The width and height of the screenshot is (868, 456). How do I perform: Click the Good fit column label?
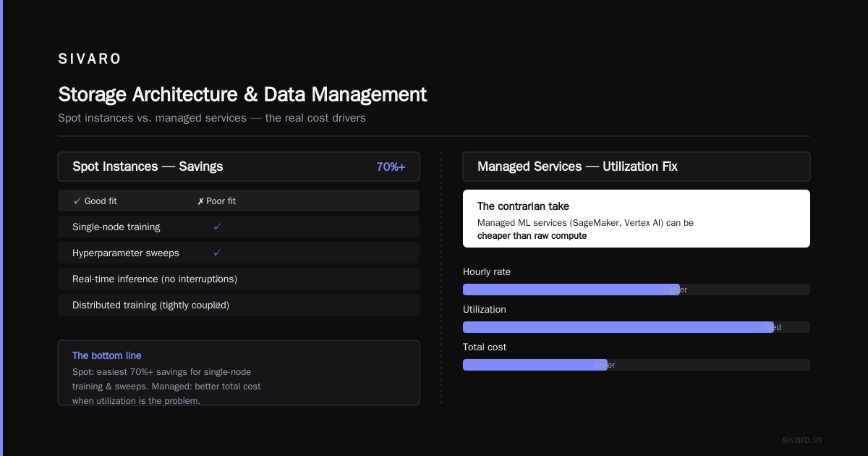click(x=95, y=200)
